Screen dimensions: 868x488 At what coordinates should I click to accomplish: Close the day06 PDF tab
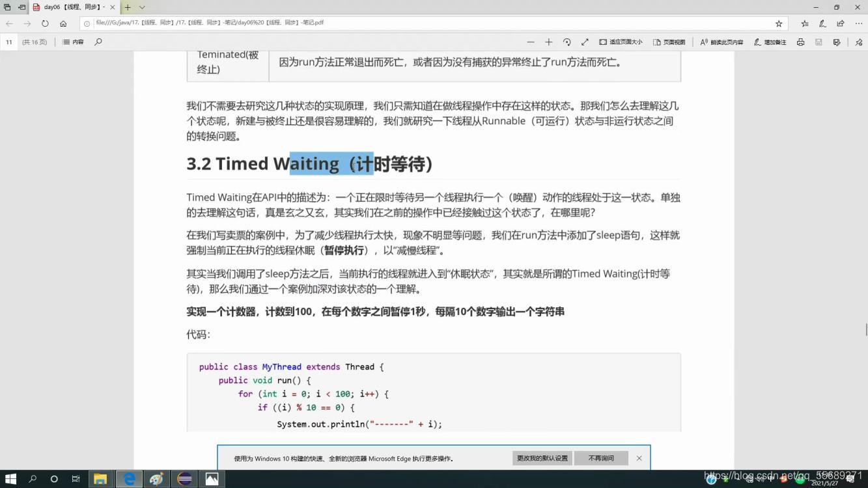[113, 7]
